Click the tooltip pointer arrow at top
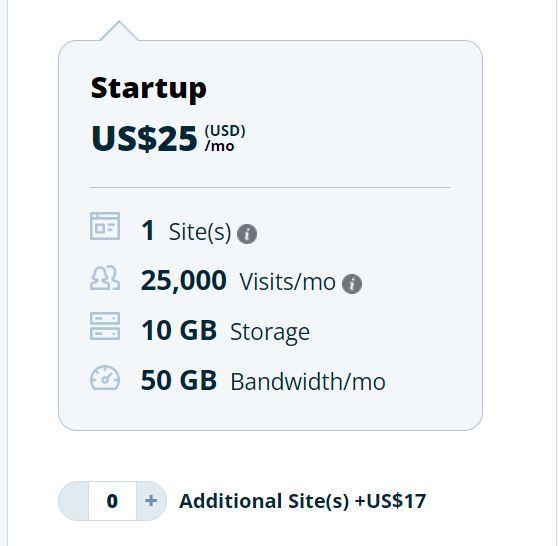The image size is (558, 546). [x=119, y=31]
